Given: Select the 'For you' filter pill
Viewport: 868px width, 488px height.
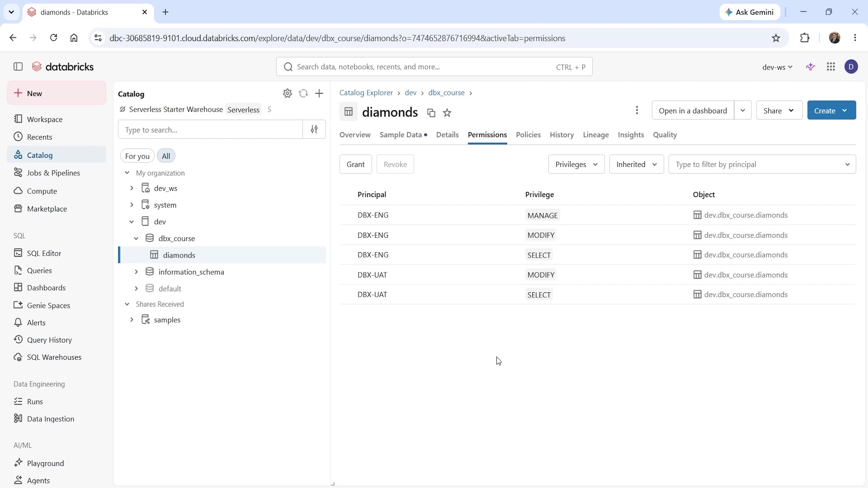Looking at the screenshot, I should pos(137,156).
